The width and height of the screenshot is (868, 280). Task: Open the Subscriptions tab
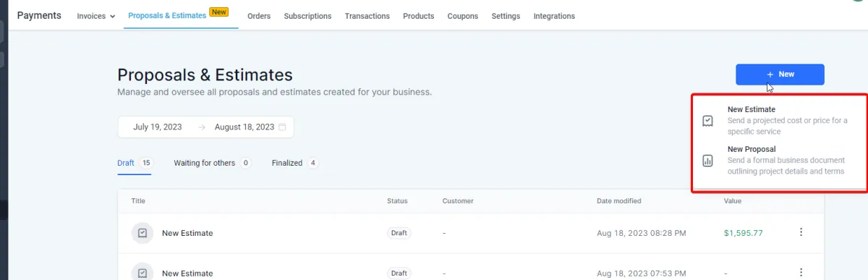(x=307, y=16)
